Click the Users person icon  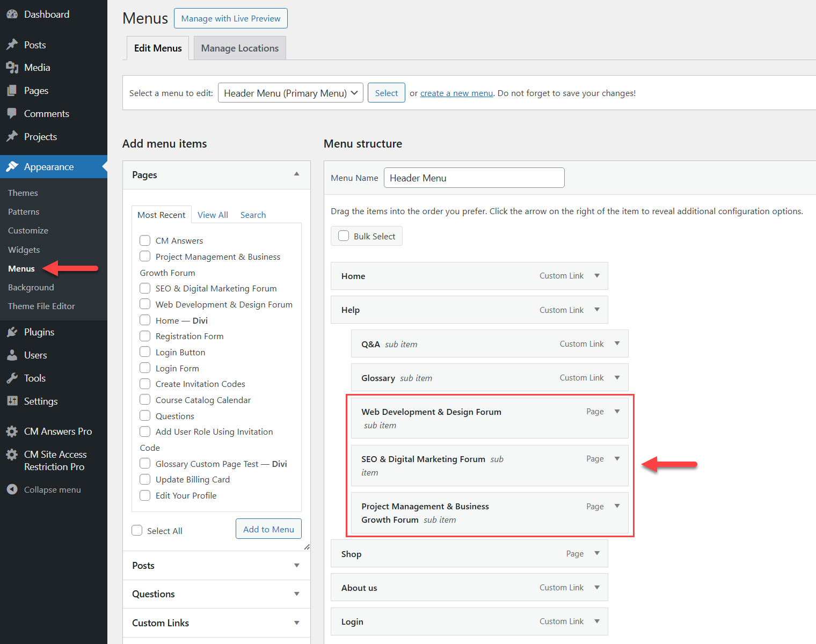click(12, 355)
